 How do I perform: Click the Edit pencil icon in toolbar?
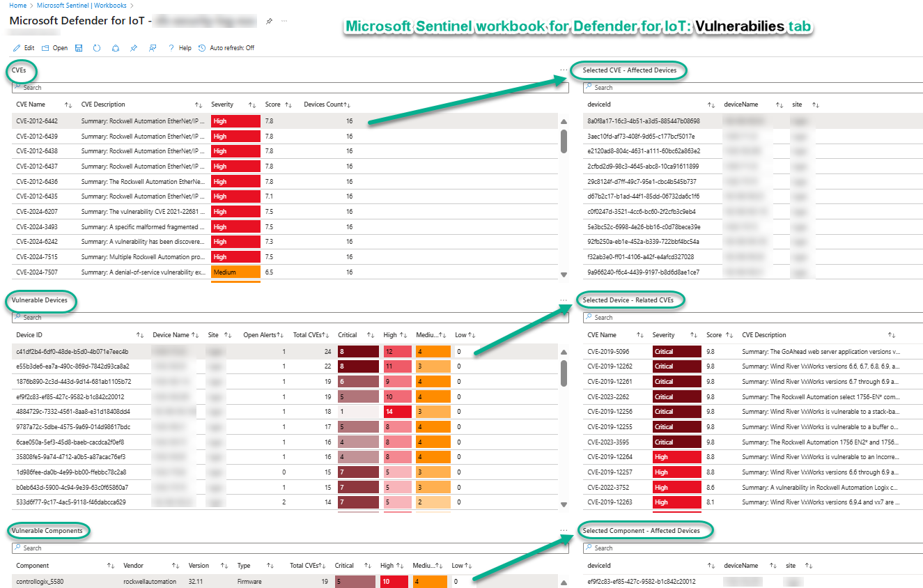click(17, 48)
